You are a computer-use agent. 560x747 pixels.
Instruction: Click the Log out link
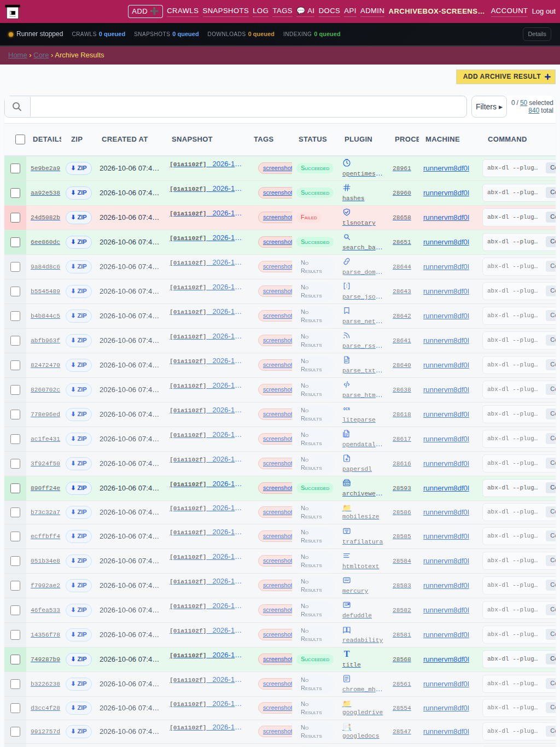click(544, 11)
